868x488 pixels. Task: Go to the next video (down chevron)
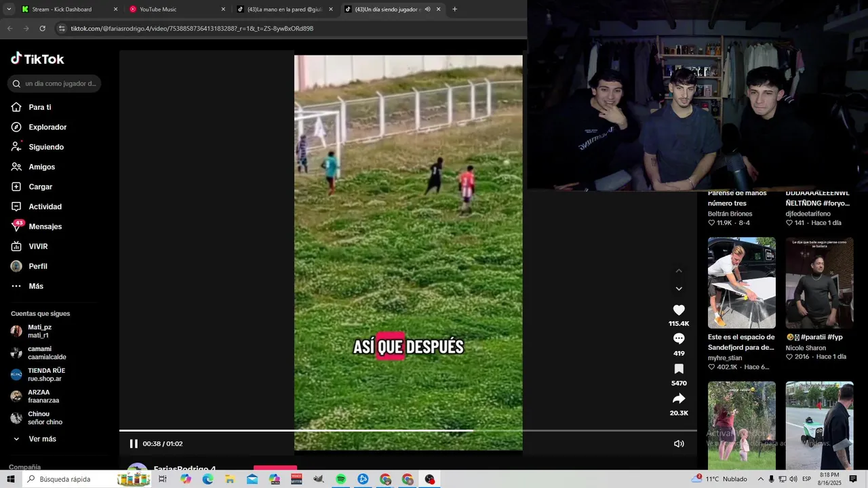pyautogui.click(x=679, y=289)
